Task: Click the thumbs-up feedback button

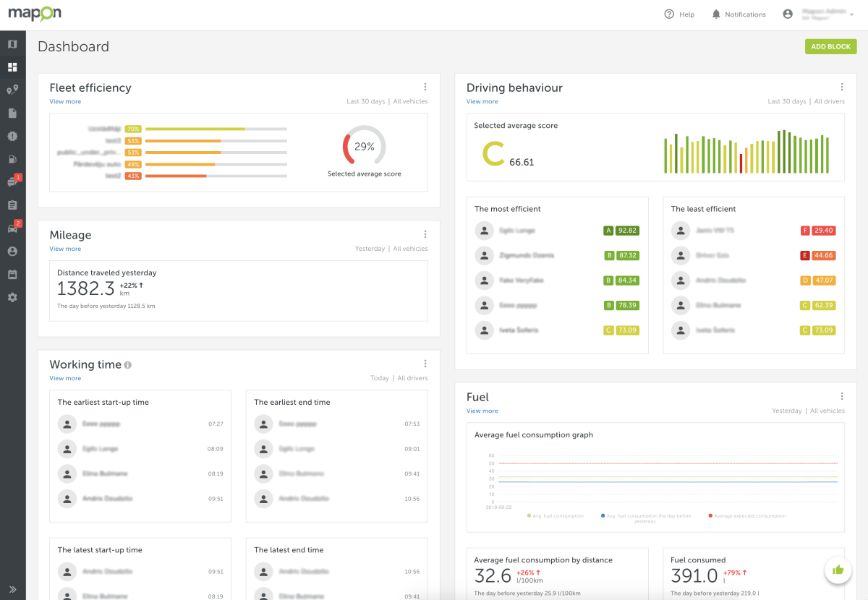Action: click(838, 570)
